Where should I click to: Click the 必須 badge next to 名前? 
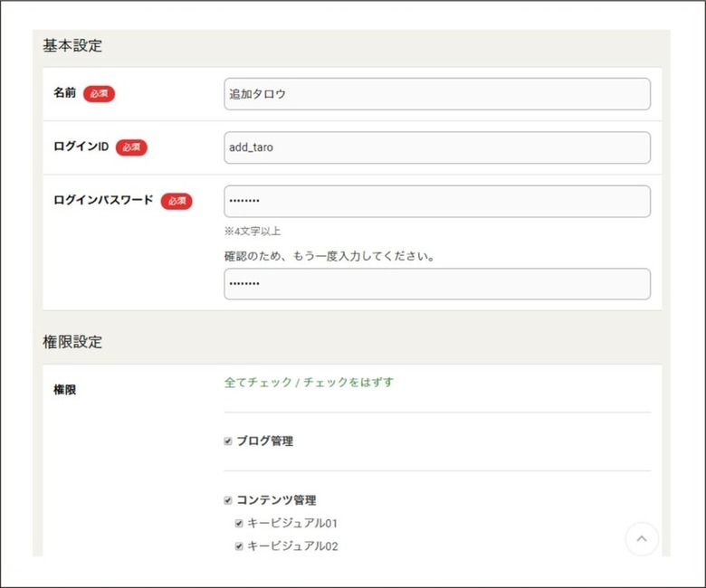(99, 93)
